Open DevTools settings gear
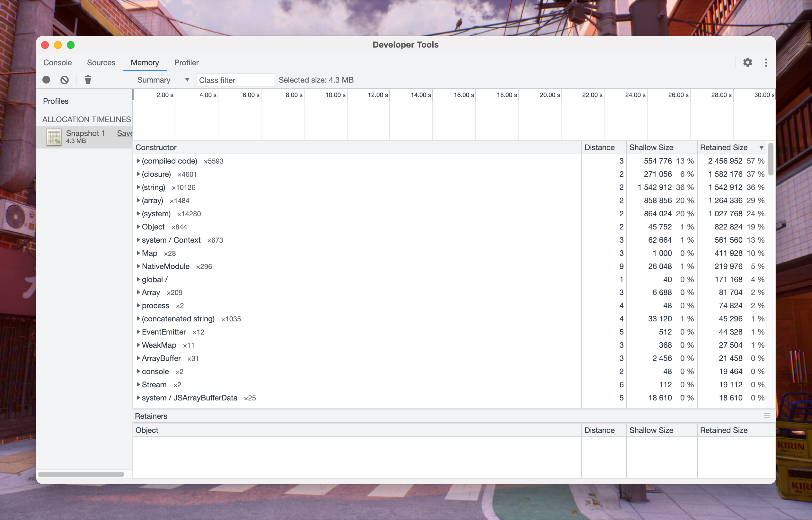 click(747, 62)
